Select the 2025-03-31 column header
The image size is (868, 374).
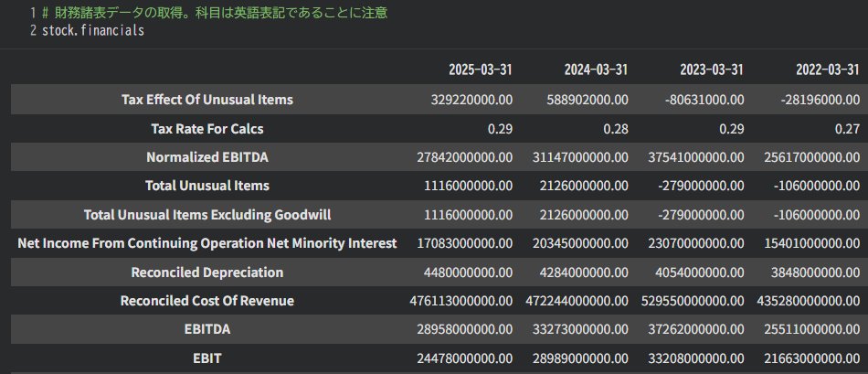[x=481, y=69]
